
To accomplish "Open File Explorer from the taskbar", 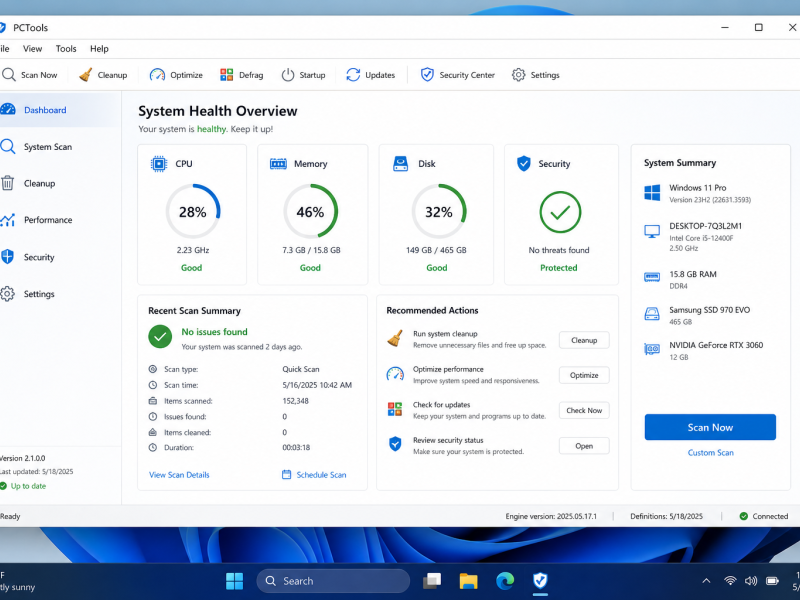I will (468, 581).
